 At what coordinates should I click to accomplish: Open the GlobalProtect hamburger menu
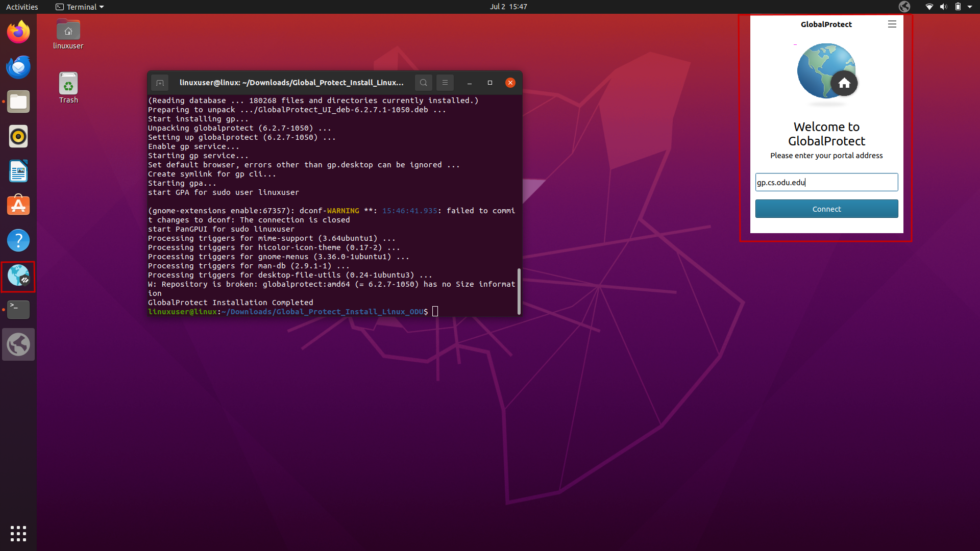click(x=892, y=24)
